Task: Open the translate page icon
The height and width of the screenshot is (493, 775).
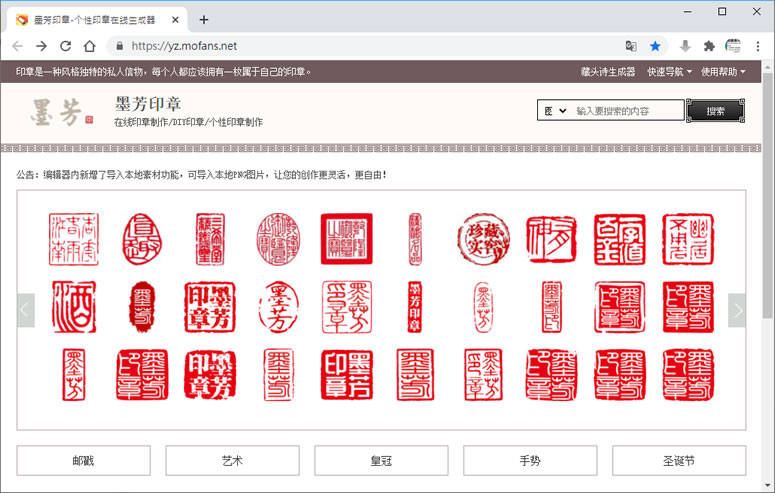Action: tap(630, 46)
